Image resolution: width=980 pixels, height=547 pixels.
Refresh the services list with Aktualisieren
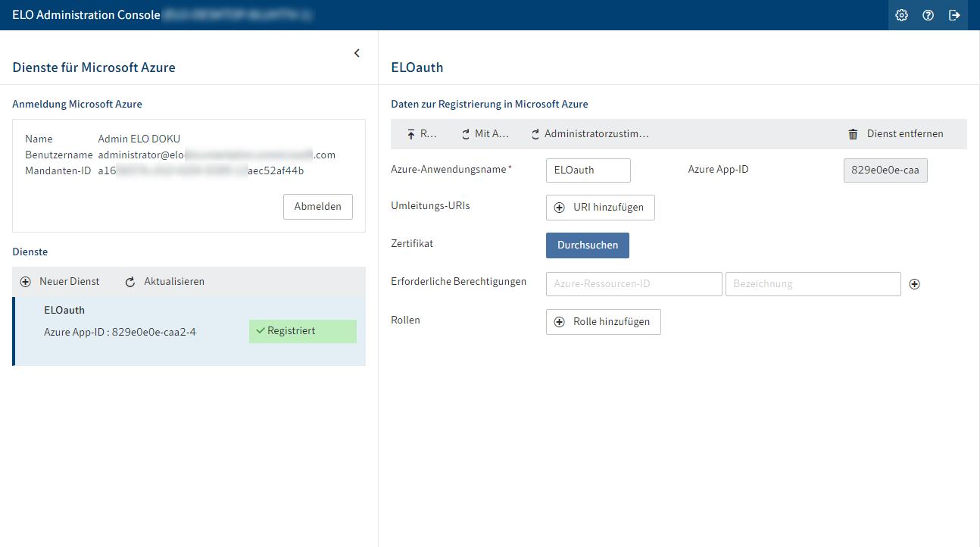coord(164,281)
